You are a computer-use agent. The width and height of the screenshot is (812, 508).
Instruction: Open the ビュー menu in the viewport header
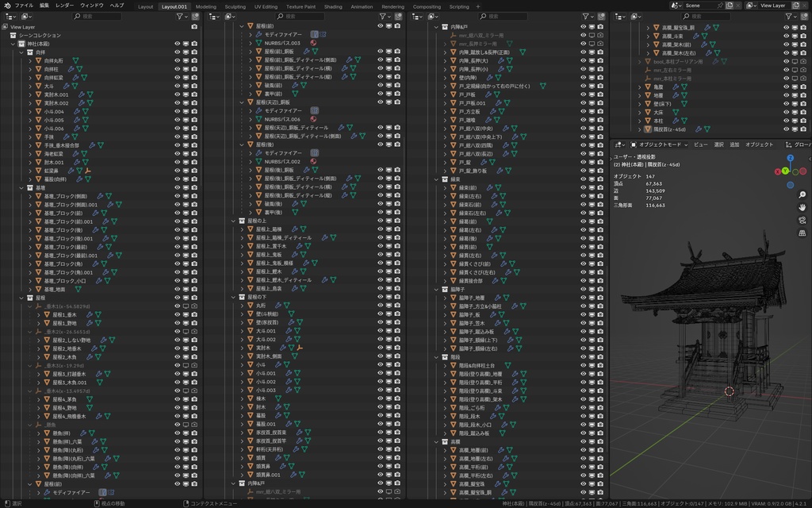pyautogui.click(x=701, y=144)
